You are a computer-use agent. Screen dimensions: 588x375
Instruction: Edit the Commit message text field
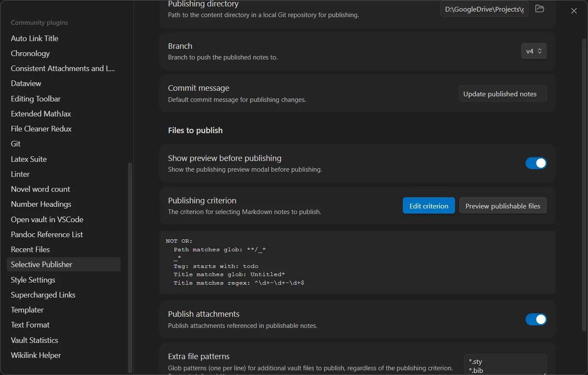coord(503,94)
